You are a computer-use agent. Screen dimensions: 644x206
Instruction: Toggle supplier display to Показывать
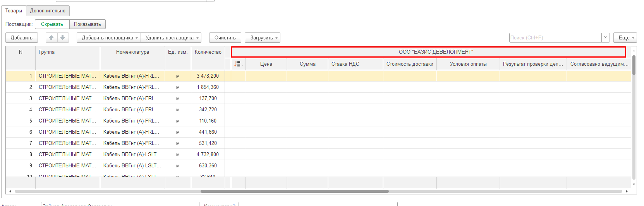tap(88, 24)
